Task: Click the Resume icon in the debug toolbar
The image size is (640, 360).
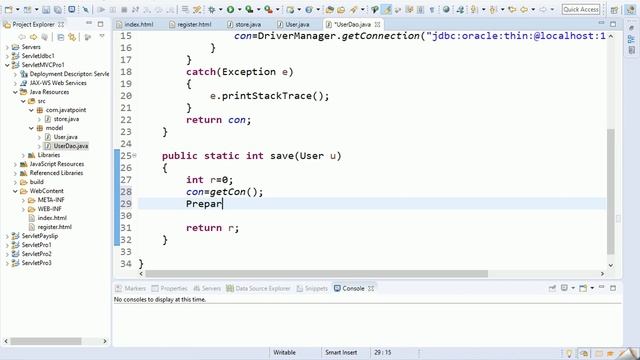Action: (101, 9)
